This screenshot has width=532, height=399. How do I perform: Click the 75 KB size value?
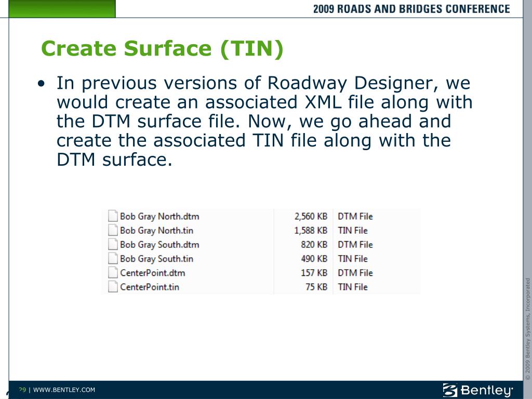(316, 287)
